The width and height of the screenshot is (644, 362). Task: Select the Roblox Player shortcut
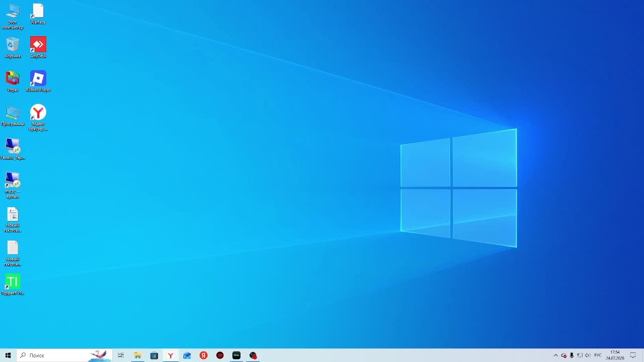point(38,81)
